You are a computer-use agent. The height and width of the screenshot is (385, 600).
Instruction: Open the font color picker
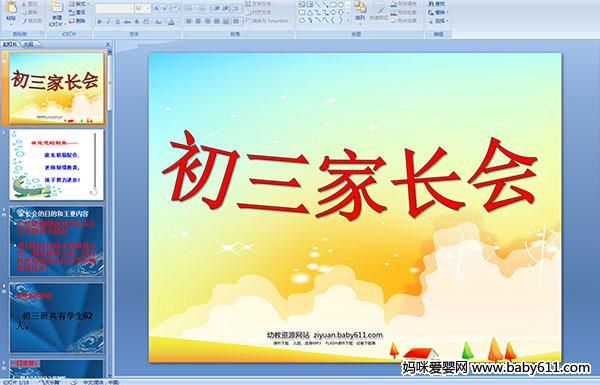(171, 22)
